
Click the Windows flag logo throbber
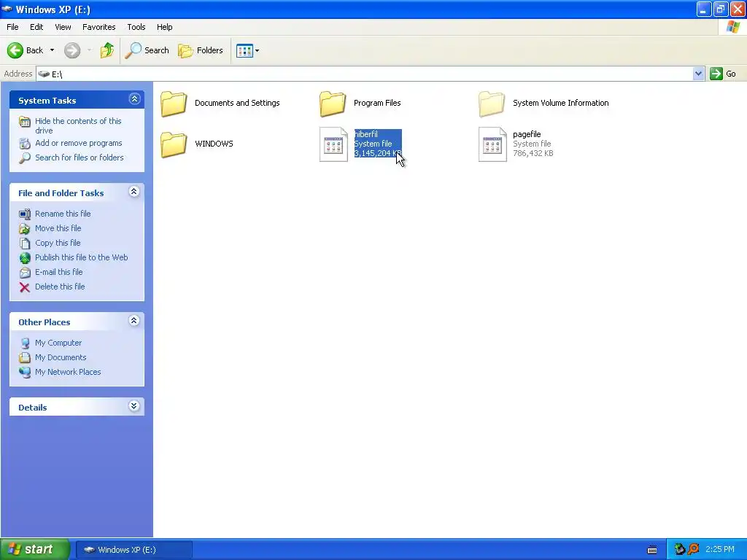pyautogui.click(x=732, y=27)
